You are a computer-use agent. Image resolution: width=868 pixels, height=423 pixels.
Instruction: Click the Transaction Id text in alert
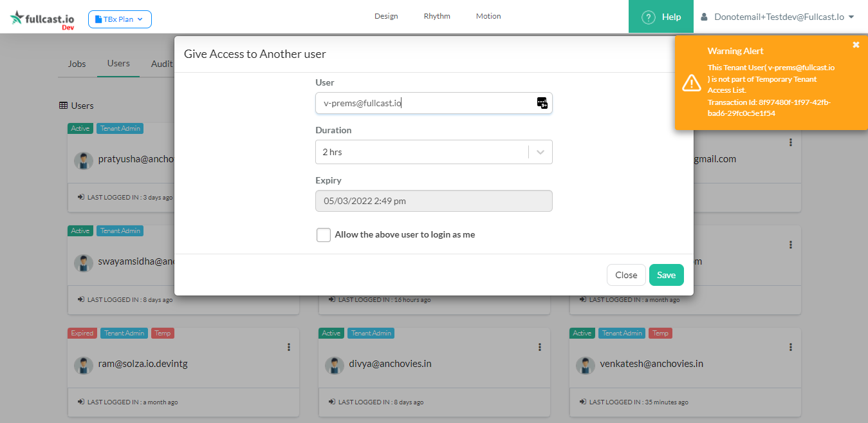coord(770,108)
